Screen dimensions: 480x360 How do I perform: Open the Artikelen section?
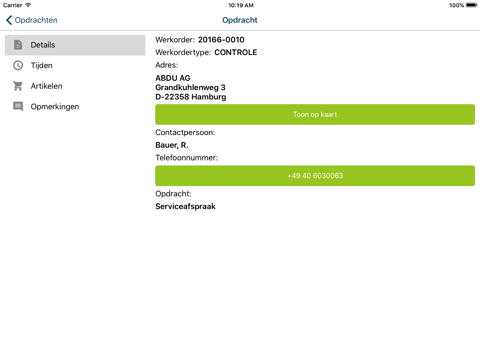[75, 86]
